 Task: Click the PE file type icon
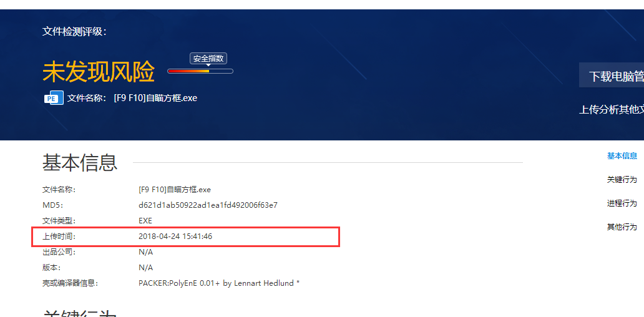[54, 98]
